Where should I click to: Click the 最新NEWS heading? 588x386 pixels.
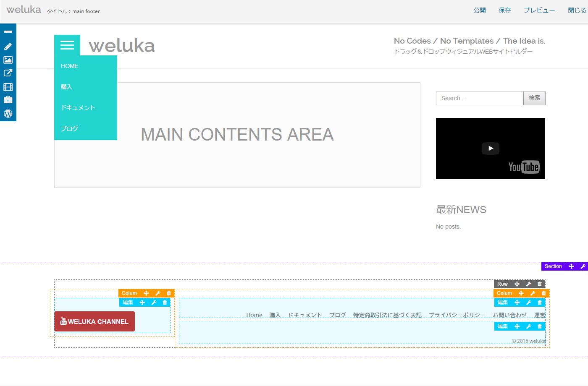461,210
